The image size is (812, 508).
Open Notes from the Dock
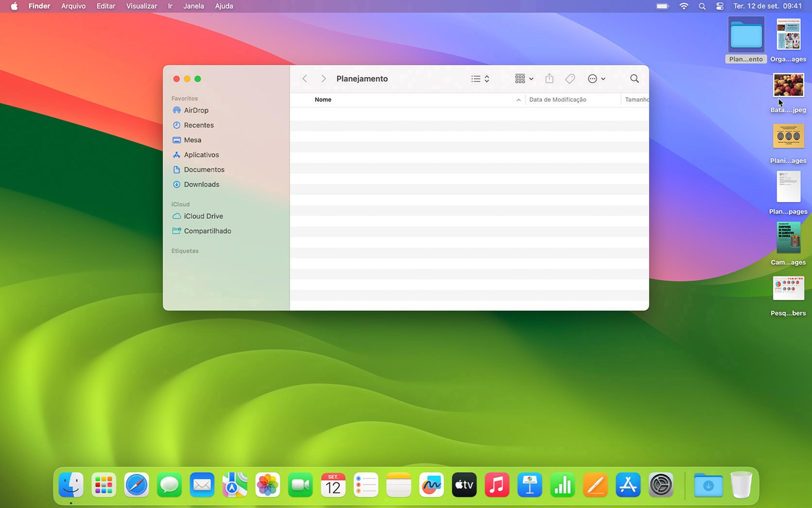399,485
